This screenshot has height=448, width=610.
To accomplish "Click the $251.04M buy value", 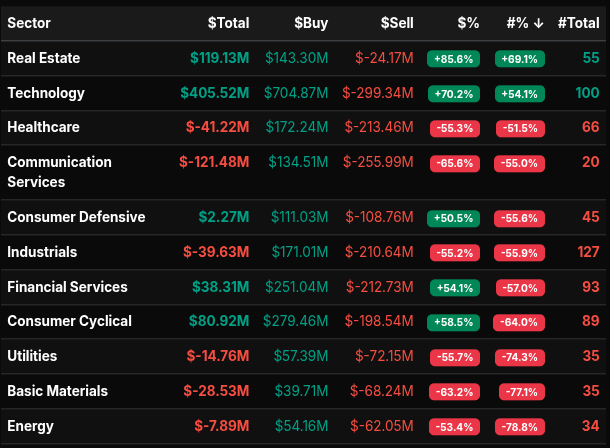I will (296, 287).
